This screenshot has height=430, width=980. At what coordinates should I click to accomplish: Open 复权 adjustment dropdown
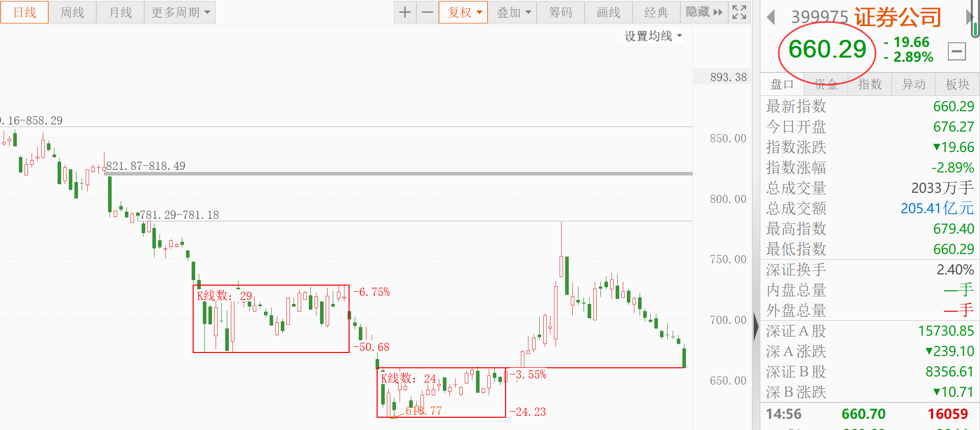464,12
